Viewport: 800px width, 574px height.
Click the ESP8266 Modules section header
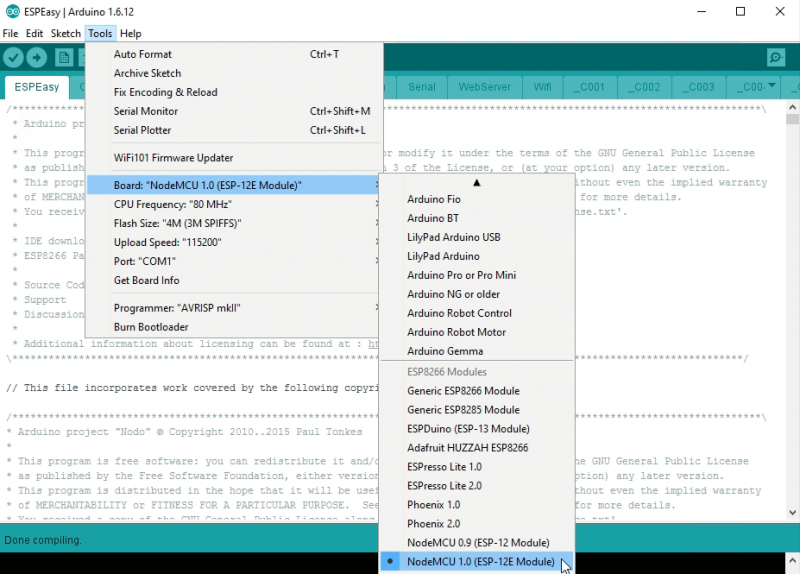click(447, 372)
